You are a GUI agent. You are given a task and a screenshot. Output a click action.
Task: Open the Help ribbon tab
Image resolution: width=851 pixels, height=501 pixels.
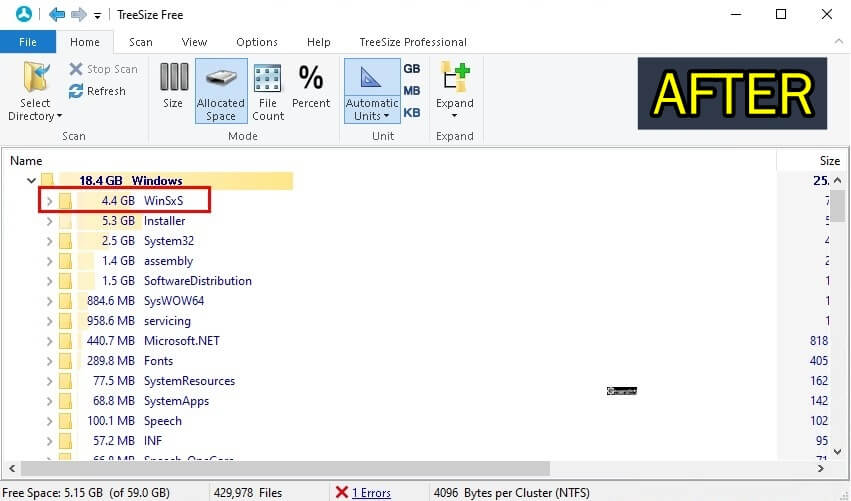319,42
